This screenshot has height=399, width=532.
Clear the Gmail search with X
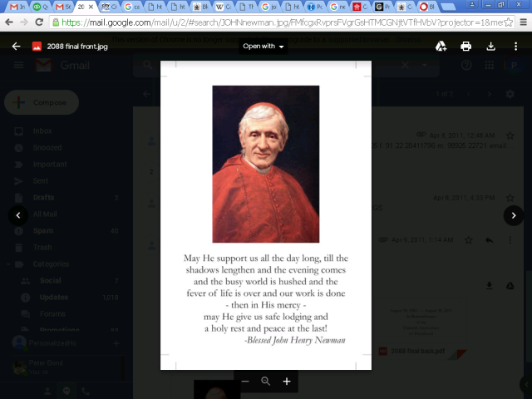click(405, 65)
